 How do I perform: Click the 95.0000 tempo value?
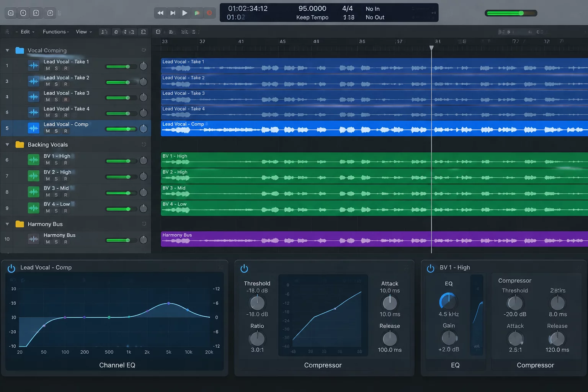[x=312, y=8]
